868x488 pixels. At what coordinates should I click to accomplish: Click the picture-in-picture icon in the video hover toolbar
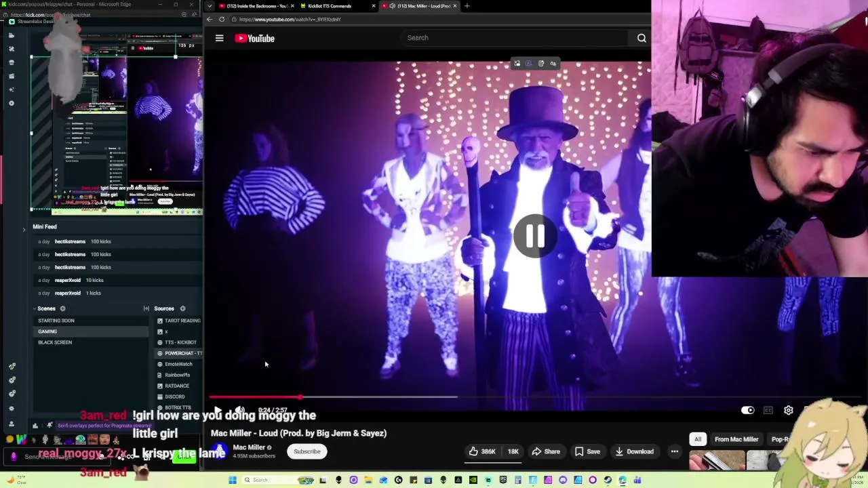click(x=528, y=64)
